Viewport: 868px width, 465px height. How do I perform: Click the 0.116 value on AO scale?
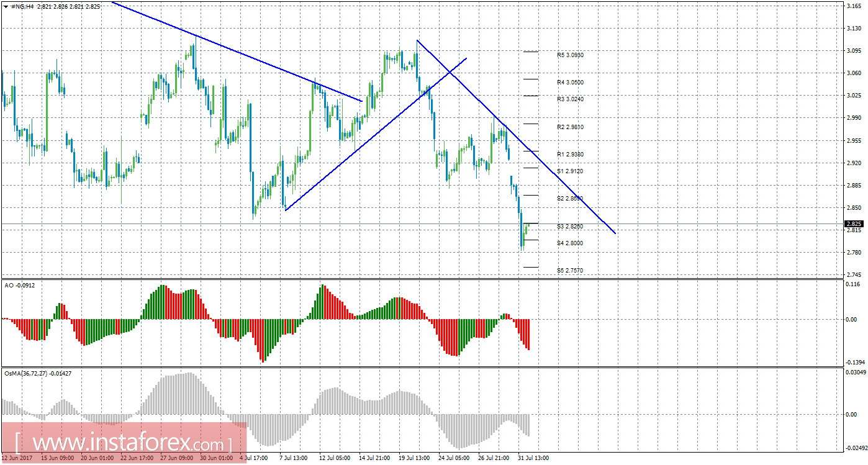click(853, 284)
